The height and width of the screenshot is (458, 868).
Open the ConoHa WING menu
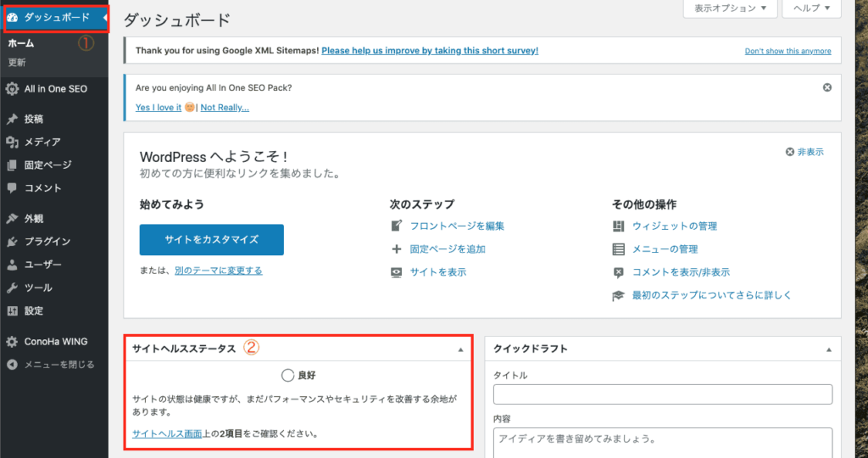[x=54, y=342]
